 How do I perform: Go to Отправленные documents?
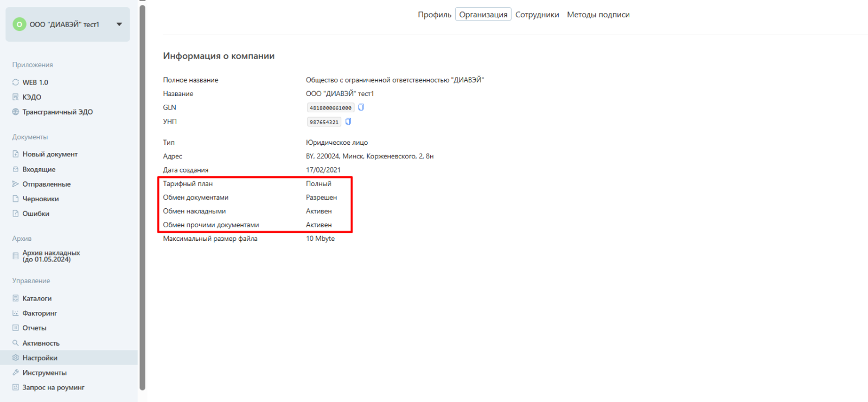point(46,184)
